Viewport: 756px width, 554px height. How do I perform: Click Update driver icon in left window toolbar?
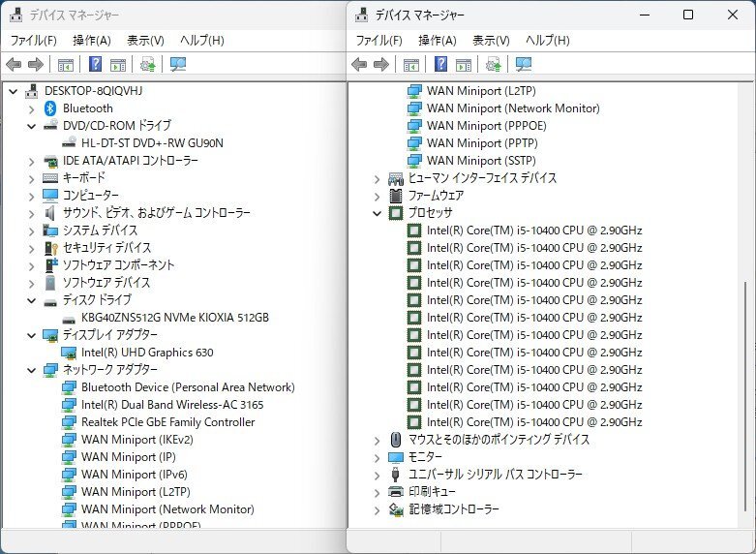pos(147,64)
